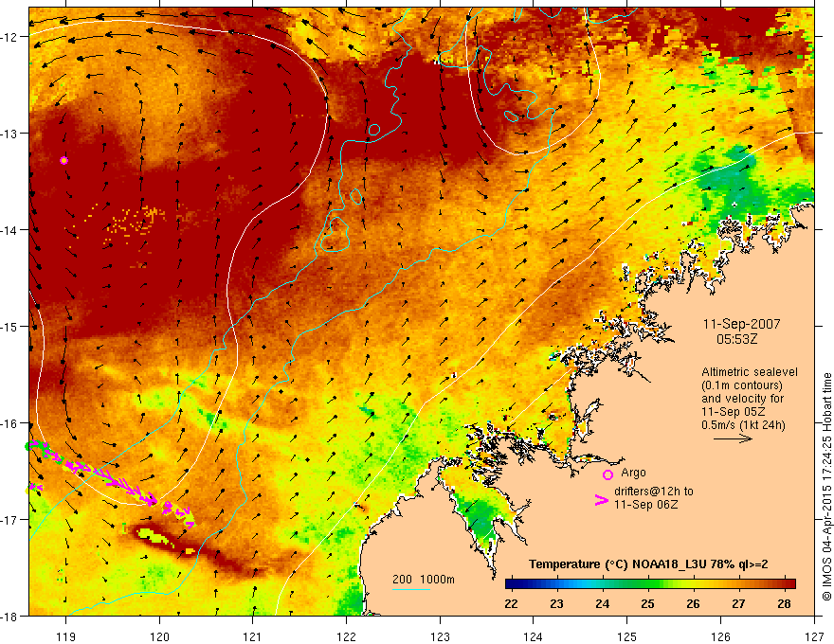Click the 'Altimetric sealevel' text
Screen dimensions: 834x644
750,372
